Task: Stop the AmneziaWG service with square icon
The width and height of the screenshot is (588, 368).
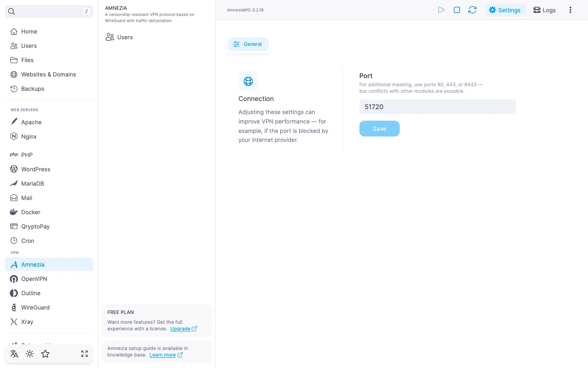Action: pos(457,10)
